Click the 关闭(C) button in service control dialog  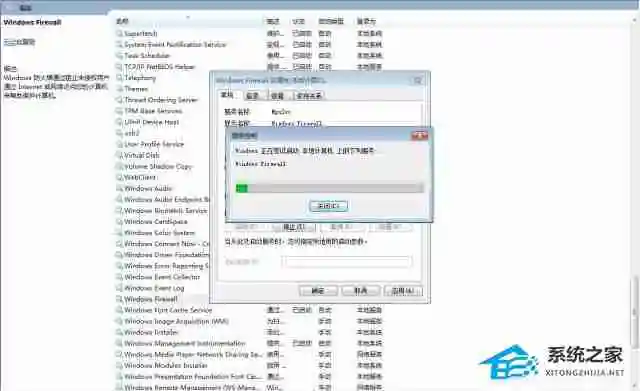pyautogui.click(x=329, y=206)
